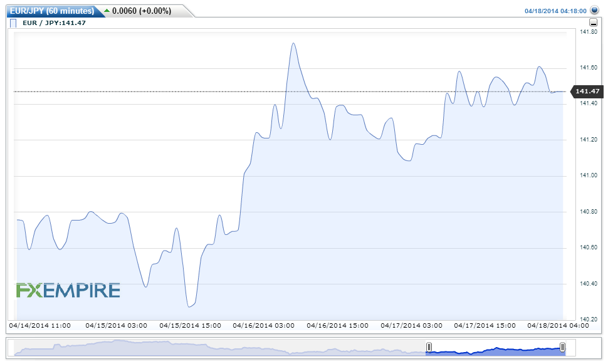The image size is (608, 364).
Task: Click the 04/18/2014 04:00 axis label
Action: point(558,326)
